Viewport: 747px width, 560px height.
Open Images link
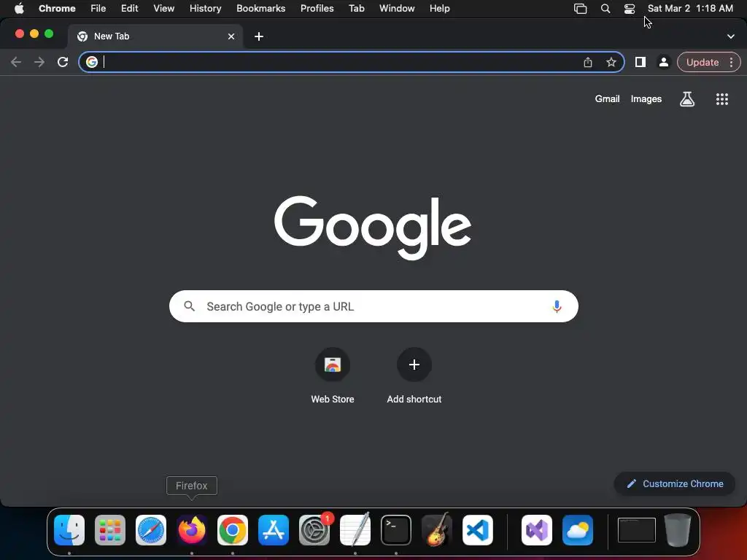click(x=646, y=99)
